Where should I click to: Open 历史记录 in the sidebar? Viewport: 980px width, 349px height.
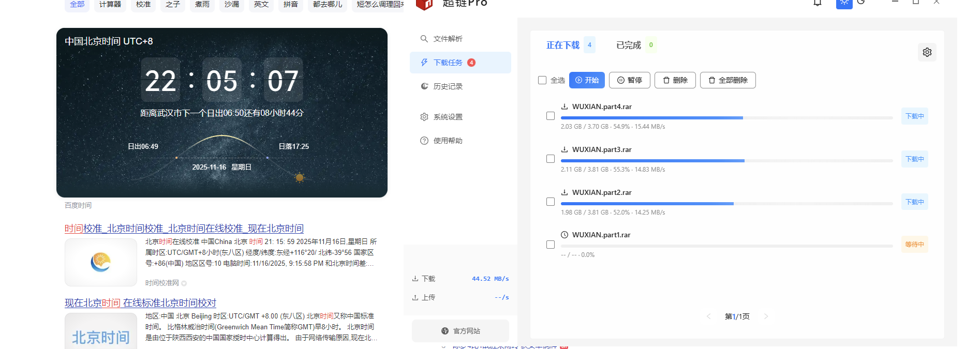[x=447, y=86]
